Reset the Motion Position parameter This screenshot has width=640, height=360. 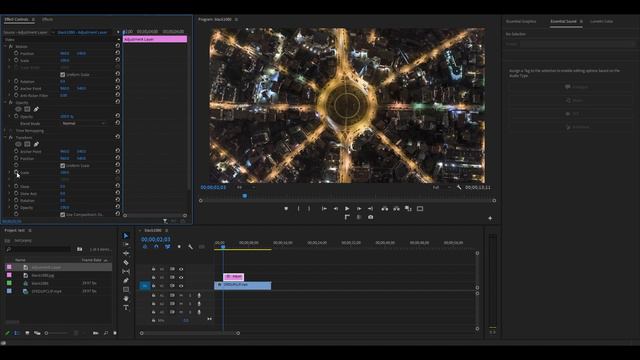coord(118,53)
